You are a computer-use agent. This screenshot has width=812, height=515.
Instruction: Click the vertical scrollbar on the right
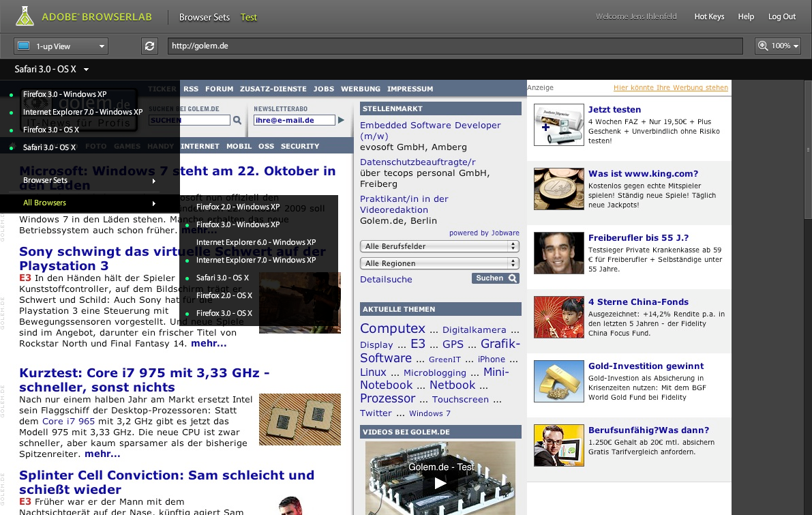pos(807,150)
